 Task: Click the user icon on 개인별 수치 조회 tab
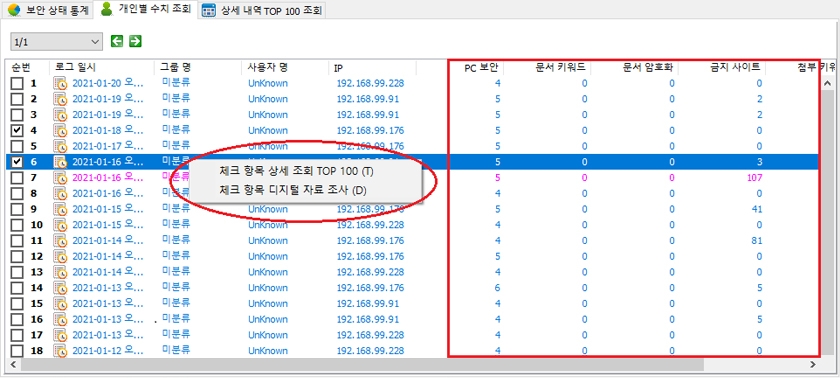click(107, 9)
